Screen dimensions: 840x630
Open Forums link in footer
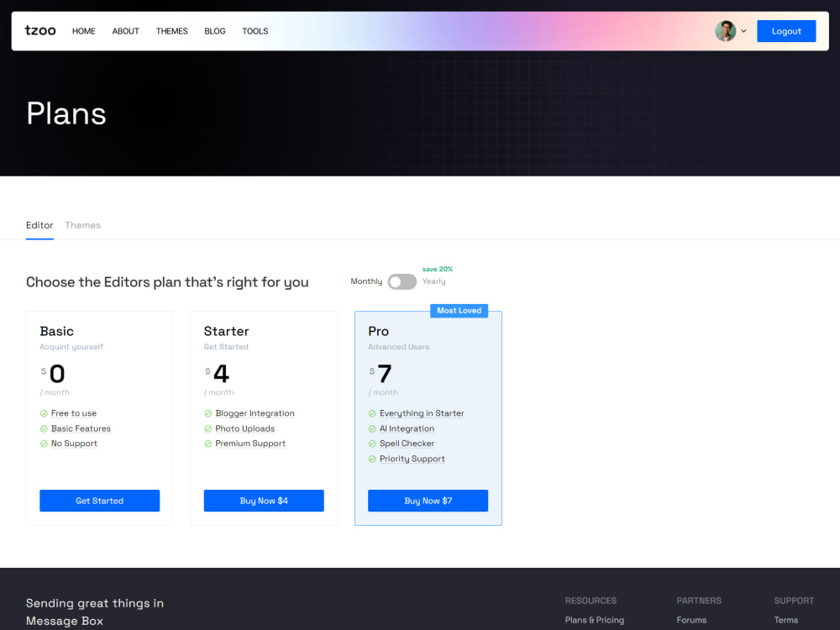click(x=691, y=620)
